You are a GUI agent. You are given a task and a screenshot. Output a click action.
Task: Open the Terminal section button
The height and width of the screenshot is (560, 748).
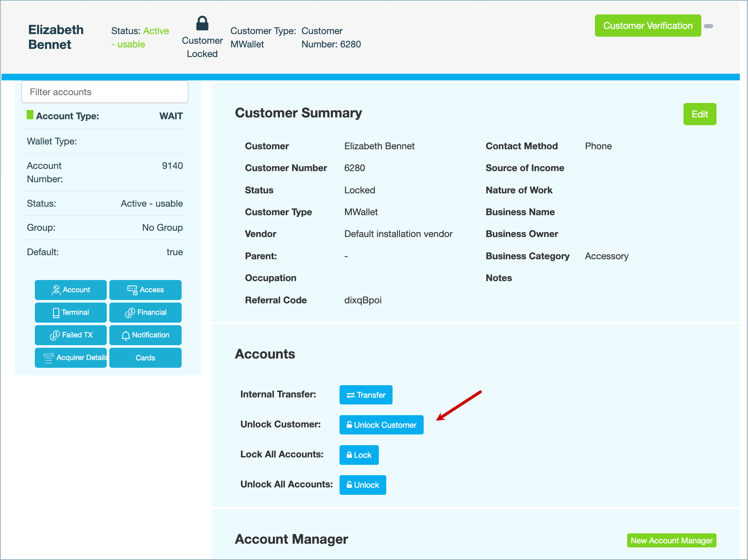tap(71, 312)
